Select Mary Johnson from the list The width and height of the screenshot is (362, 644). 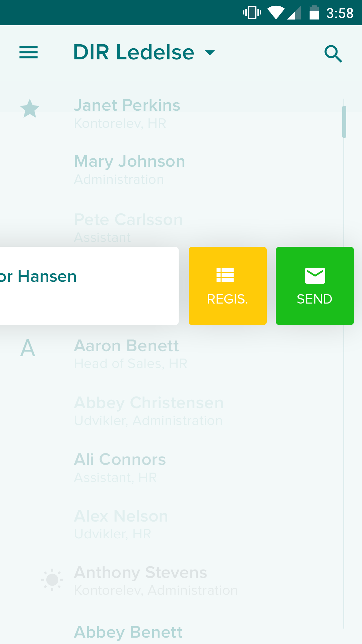129,169
